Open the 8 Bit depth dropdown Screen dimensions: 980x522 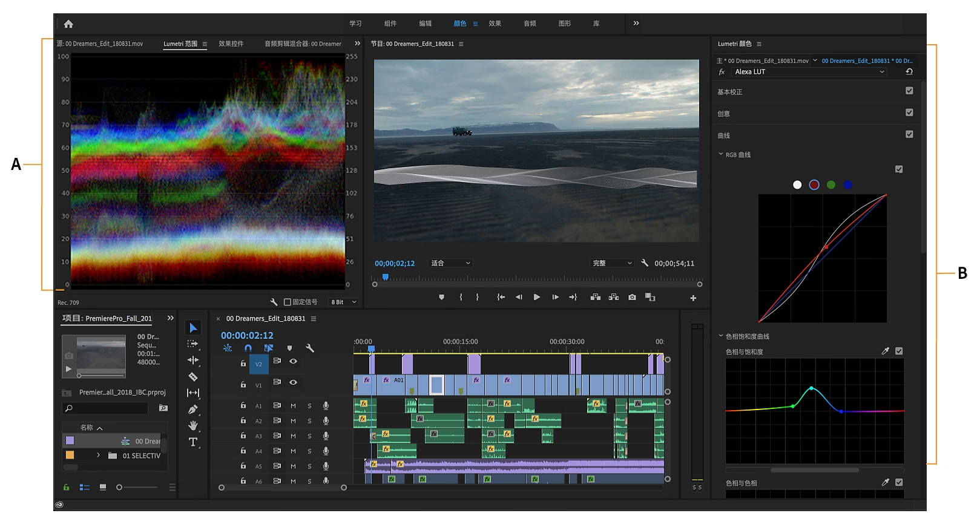pos(344,302)
